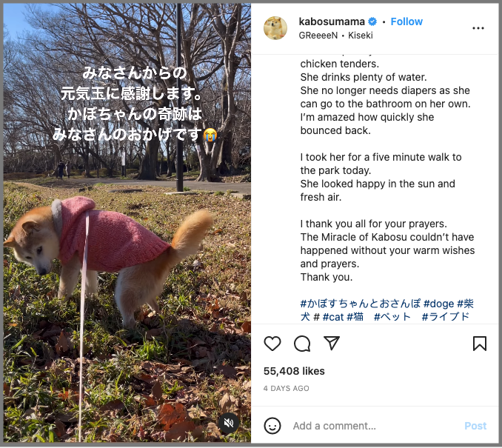
Task: Follow the kabosumama account
Action: click(x=406, y=21)
